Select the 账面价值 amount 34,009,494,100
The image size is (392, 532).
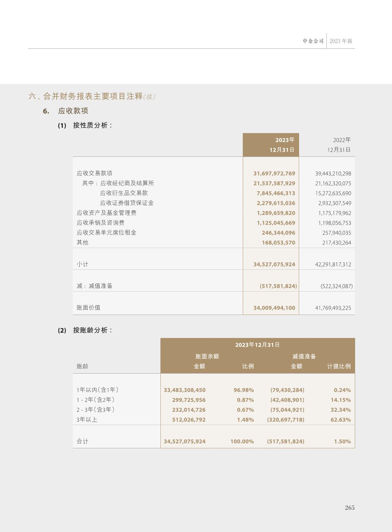tap(274, 308)
